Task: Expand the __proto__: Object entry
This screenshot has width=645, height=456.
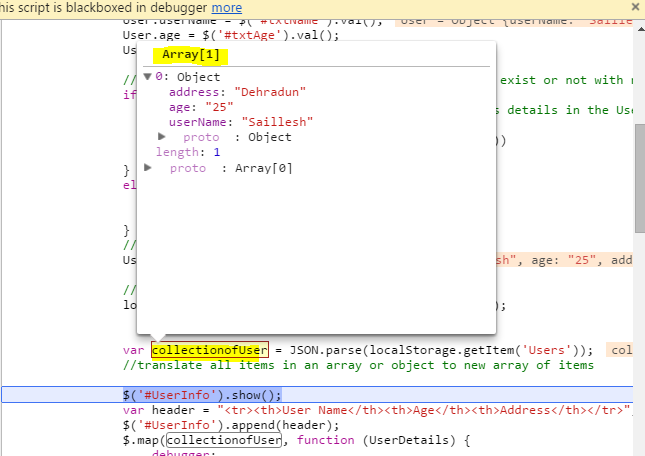Action: pos(162,137)
